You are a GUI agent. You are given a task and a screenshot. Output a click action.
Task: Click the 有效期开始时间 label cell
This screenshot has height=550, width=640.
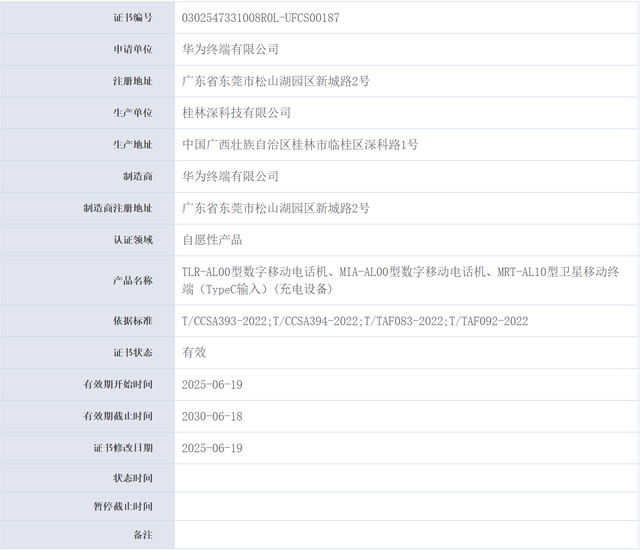click(x=87, y=385)
